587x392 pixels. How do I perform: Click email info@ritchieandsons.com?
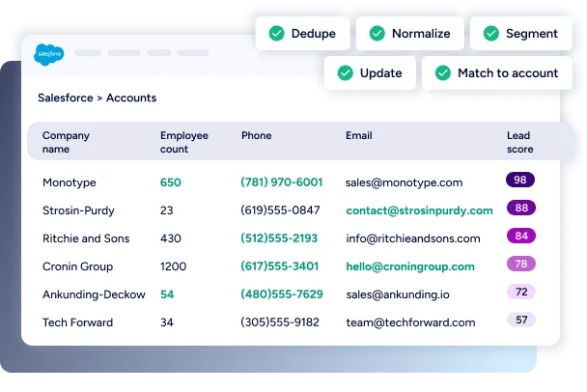click(413, 238)
